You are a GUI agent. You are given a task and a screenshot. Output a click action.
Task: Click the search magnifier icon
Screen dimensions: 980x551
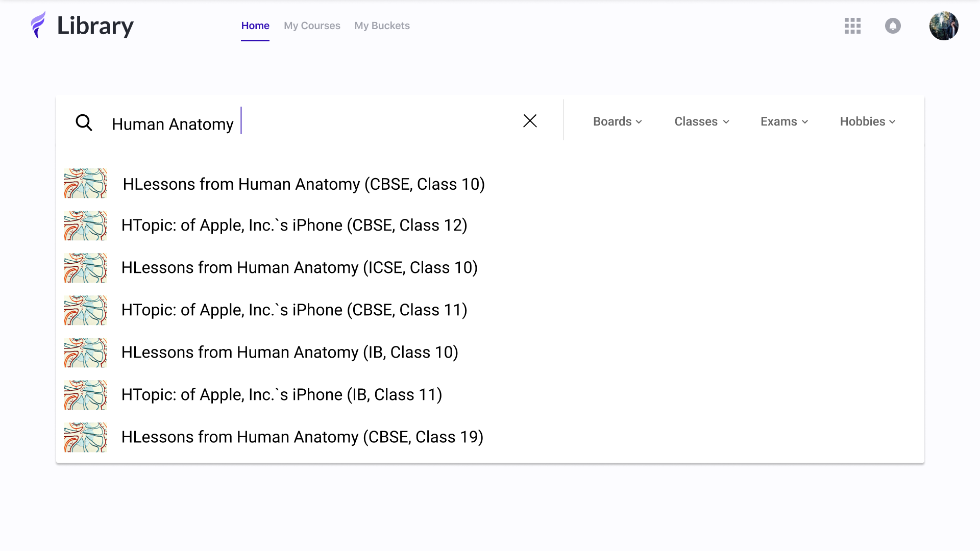coord(84,123)
